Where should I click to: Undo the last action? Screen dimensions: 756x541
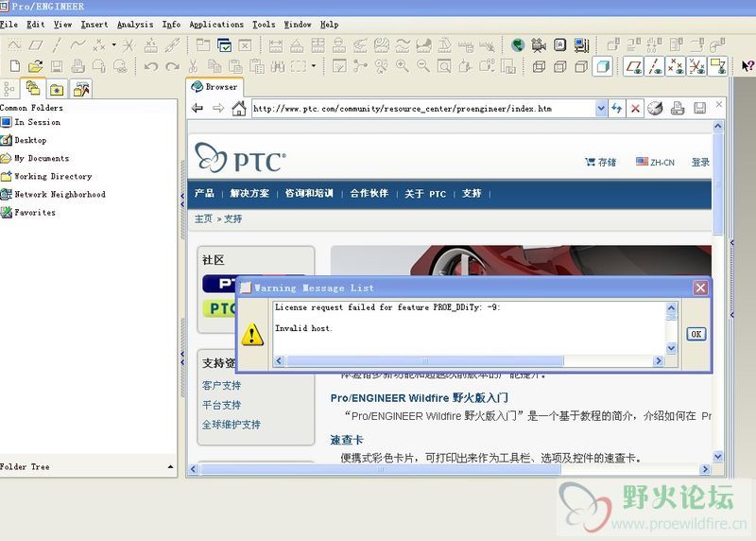(151, 66)
